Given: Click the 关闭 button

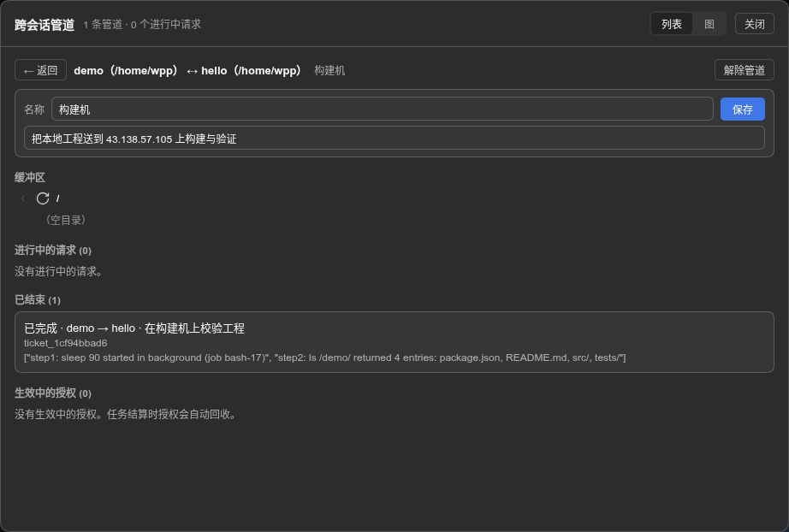Looking at the screenshot, I should (x=754, y=24).
